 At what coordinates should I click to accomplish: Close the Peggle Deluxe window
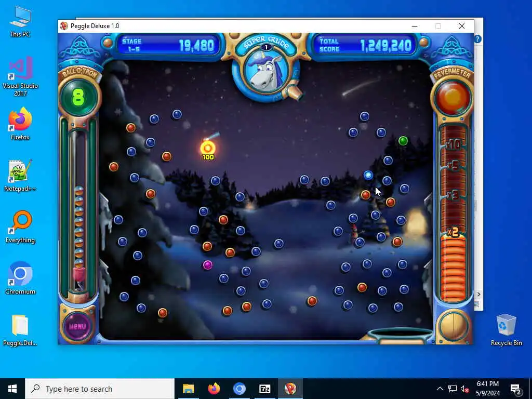tap(462, 26)
